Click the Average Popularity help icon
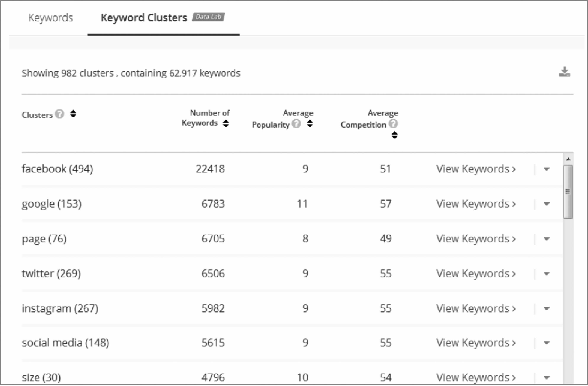588x386 pixels. pyautogui.click(x=296, y=124)
